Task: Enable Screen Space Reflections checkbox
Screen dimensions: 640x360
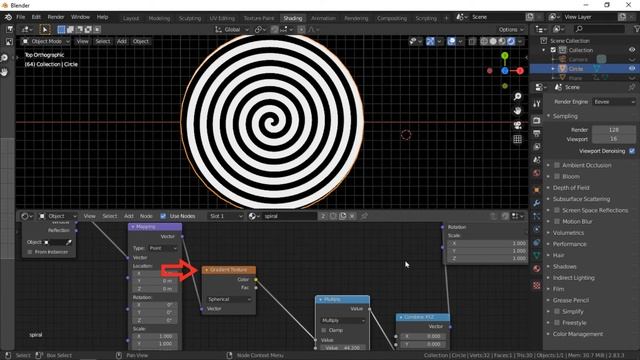Action: tap(557, 210)
